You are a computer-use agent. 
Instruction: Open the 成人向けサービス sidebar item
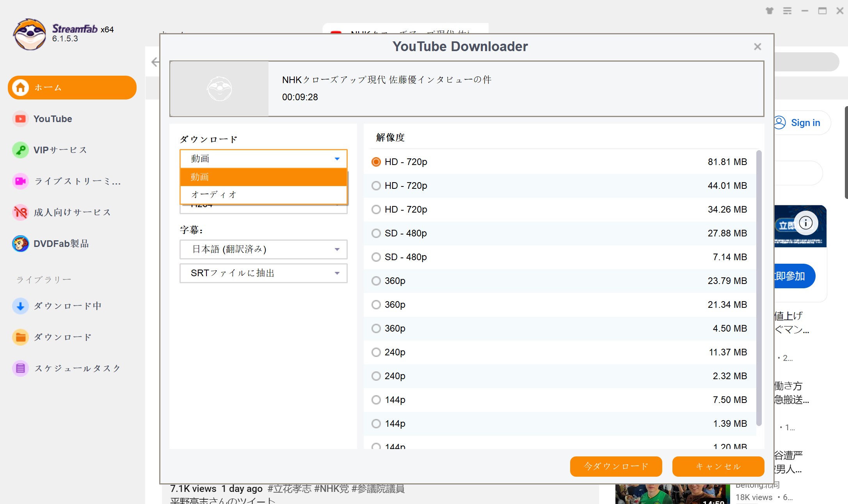click(x=72, y=212)
